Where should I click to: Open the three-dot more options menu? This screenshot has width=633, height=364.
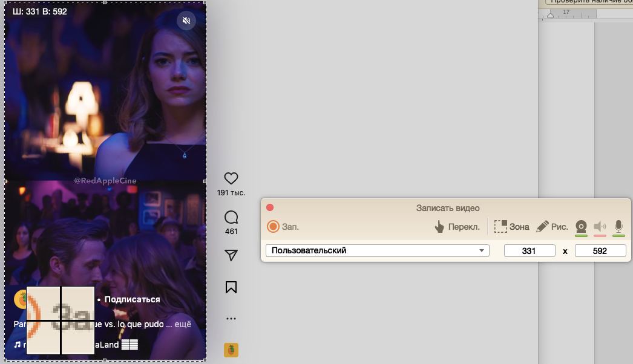point(231,319)
